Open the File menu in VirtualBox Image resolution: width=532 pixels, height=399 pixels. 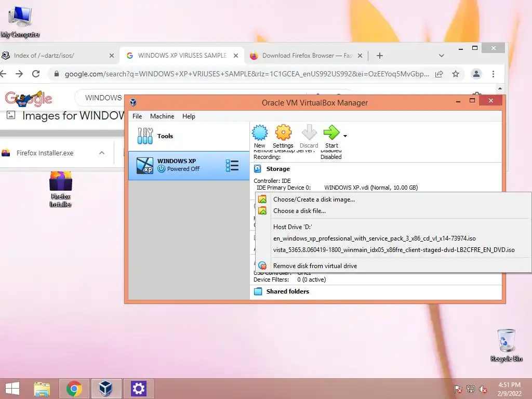pyautogui.click(x=137, y=116)
